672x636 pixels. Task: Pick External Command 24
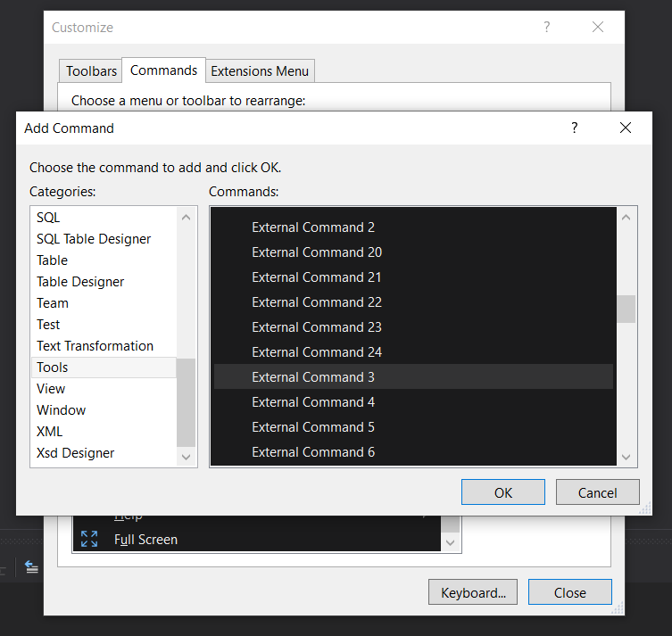tap(413, 352)
